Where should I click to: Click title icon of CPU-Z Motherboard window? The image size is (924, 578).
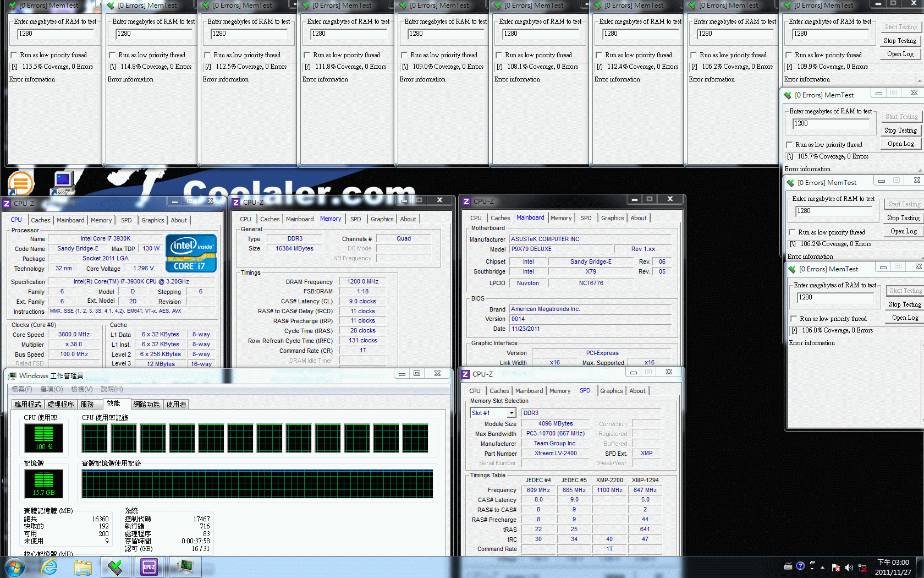466,201
